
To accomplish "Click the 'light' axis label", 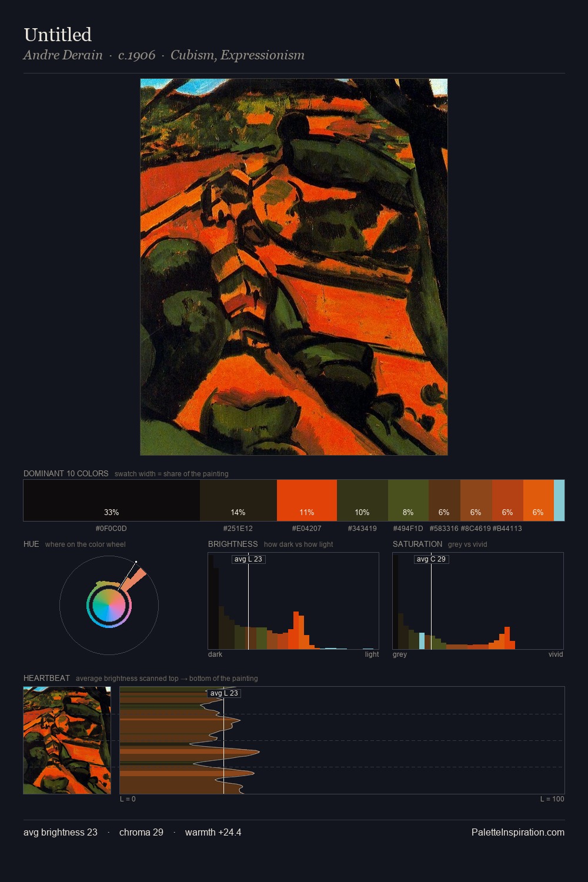I will point(372,654).
